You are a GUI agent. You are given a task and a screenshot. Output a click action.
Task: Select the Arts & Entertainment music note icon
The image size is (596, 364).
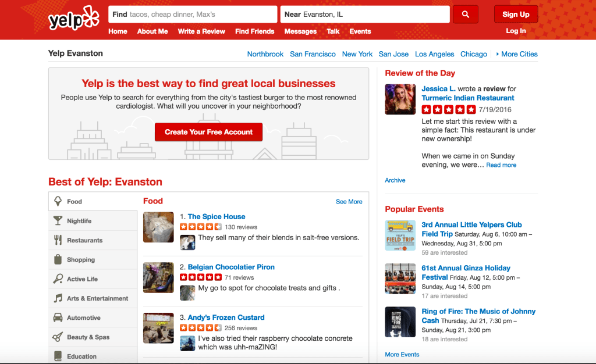(x=58, y=298)
